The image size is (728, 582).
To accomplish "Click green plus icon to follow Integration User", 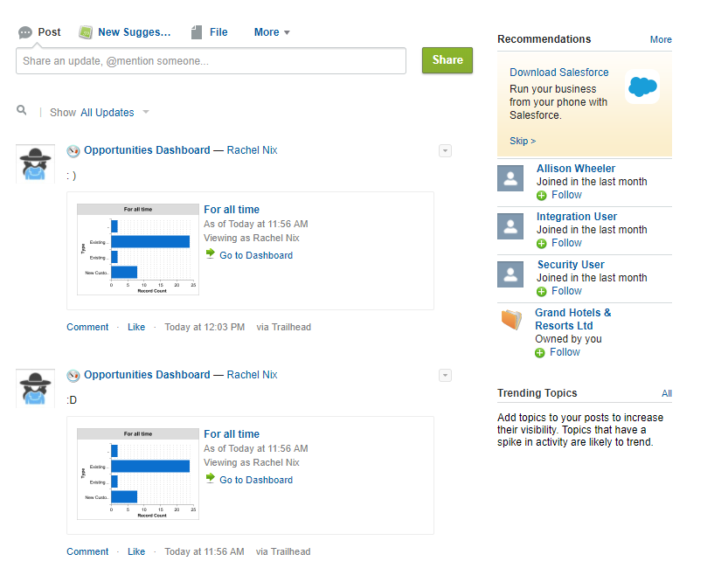I will click(x=541, y=243).
